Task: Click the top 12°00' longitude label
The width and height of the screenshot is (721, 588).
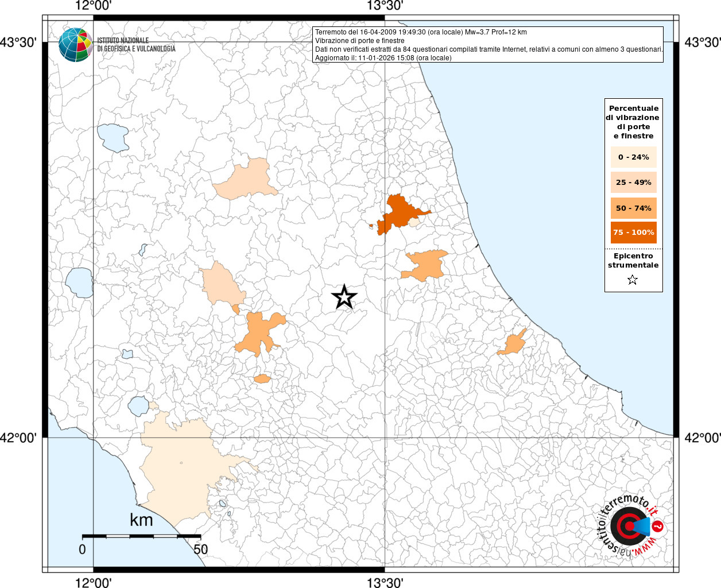Action: [94, 6]
